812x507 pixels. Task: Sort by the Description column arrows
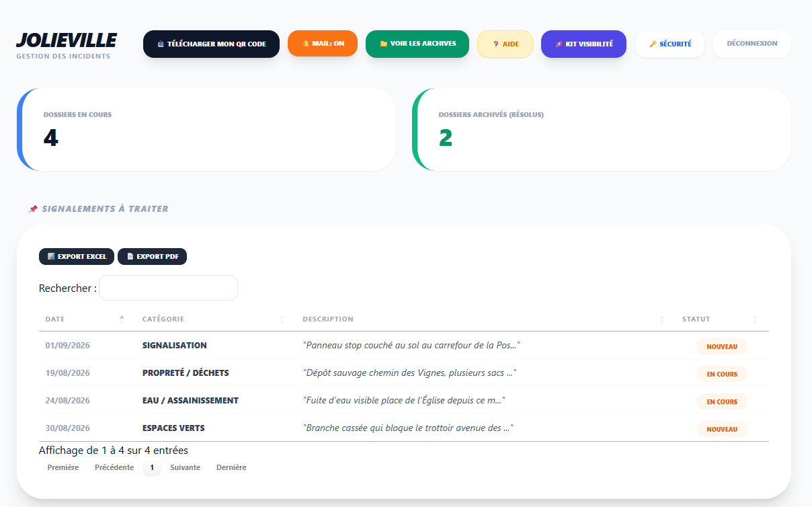click(661, 319)
